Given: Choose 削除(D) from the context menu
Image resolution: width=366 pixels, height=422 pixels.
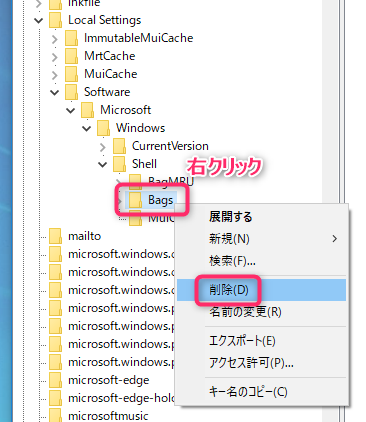Looking at the screenshot, I should point(261,290).
